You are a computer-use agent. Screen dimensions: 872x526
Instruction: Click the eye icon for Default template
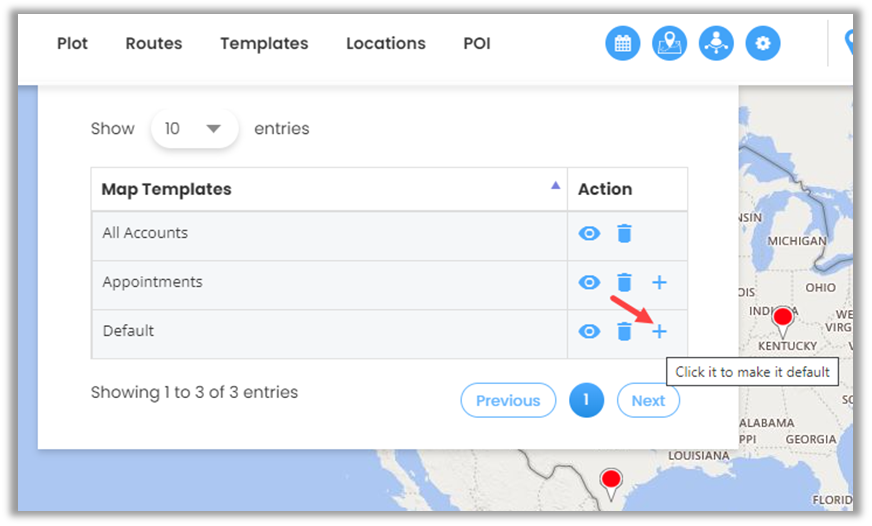pyautogui.click(x=589, y=331)
